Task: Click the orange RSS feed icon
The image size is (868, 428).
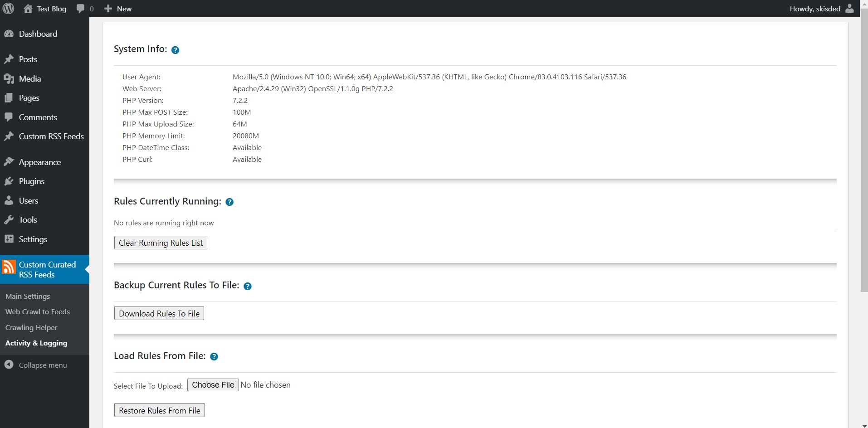Action: (9, 267)
